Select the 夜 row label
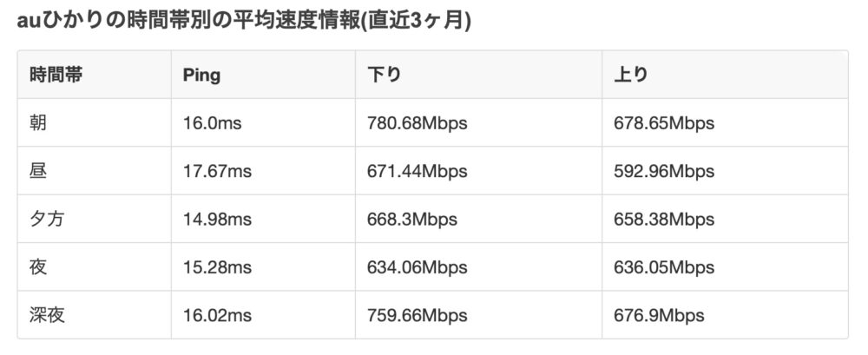This screenshot has width=868, height=355. 38,266
